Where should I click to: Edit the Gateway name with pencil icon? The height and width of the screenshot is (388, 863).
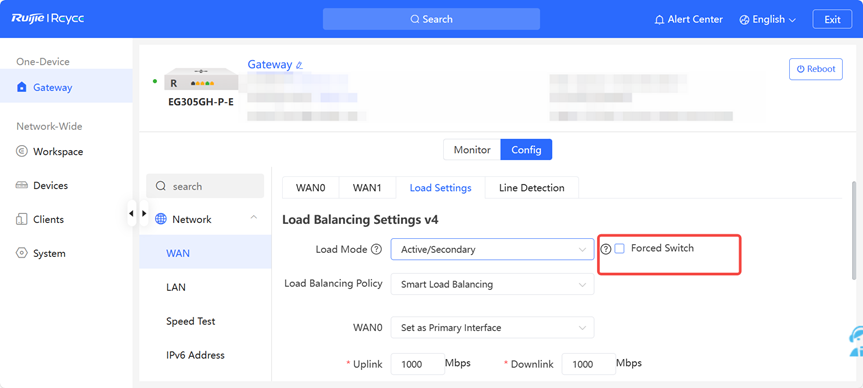299,65
